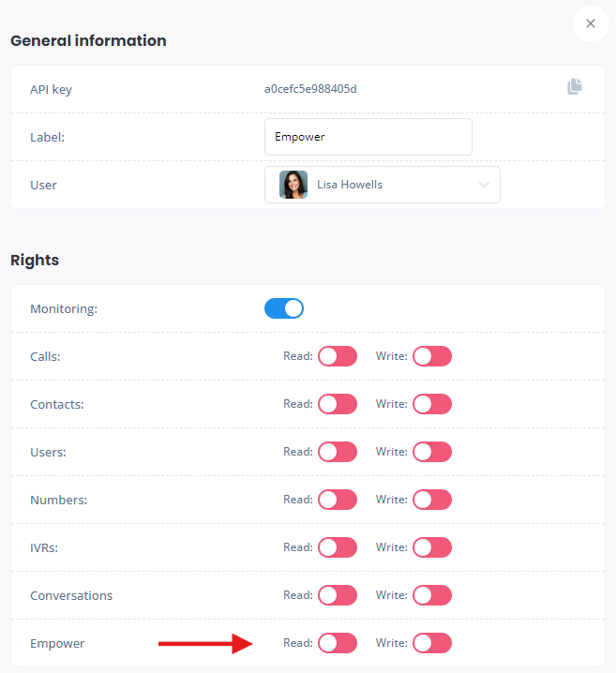Enable Conversations Write toggle
Screen dimensions: 616x673
432,595
